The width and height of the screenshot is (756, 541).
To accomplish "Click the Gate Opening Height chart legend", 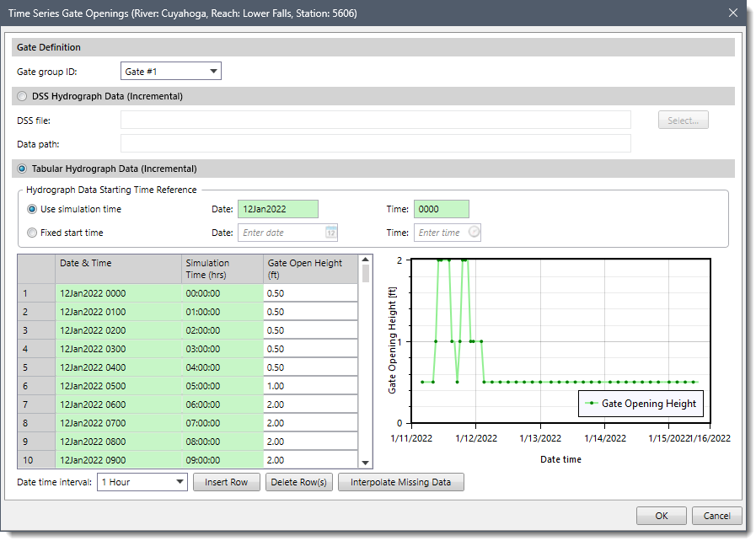I will click(641, 404).
